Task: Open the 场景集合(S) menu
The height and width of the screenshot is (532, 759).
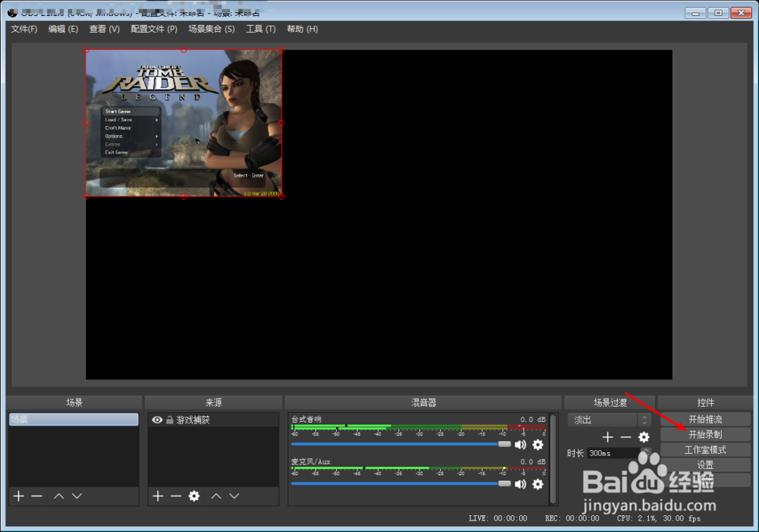Action: pos(212,29)
